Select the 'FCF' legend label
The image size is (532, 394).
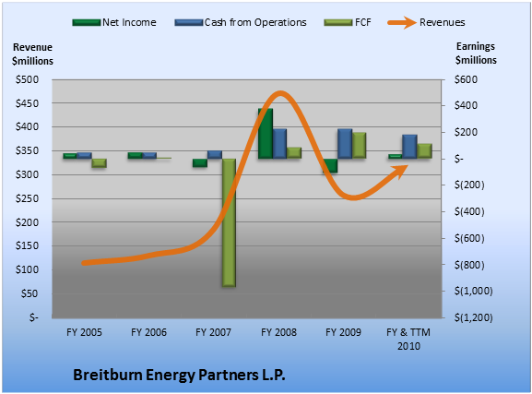363,22
